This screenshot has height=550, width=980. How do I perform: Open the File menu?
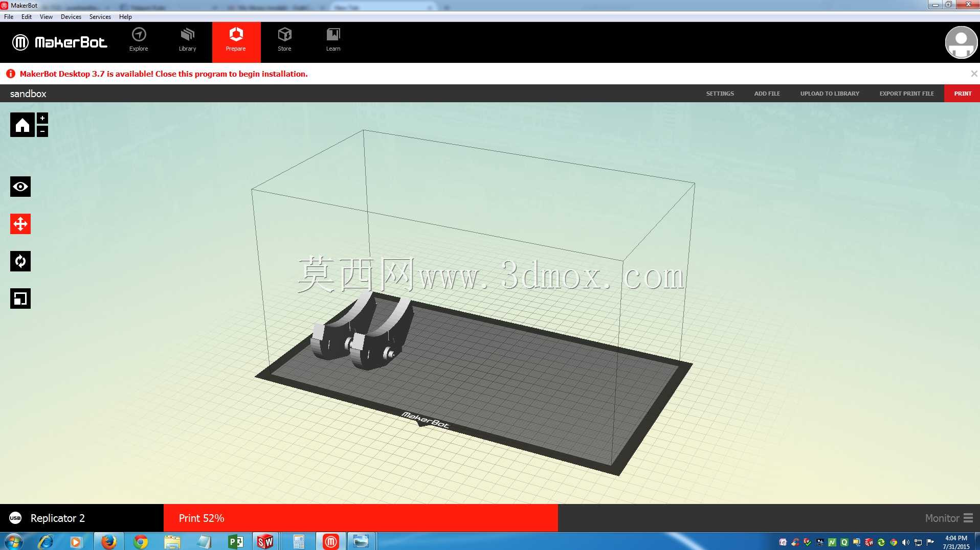coord(9,17)
